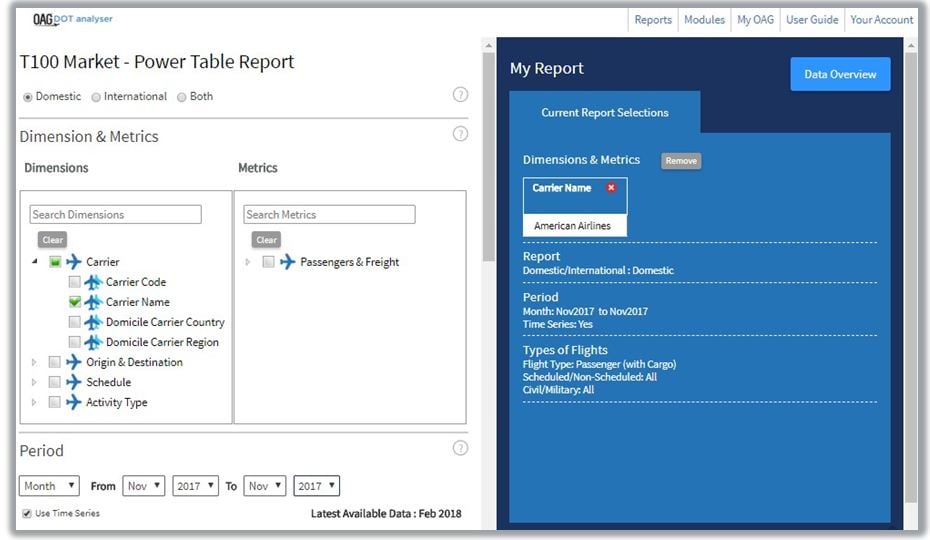Expand the Origin & Destination tree node
The width and height of the screenshot is (930, 540).
pyautogui.click(x=36, y=362)
